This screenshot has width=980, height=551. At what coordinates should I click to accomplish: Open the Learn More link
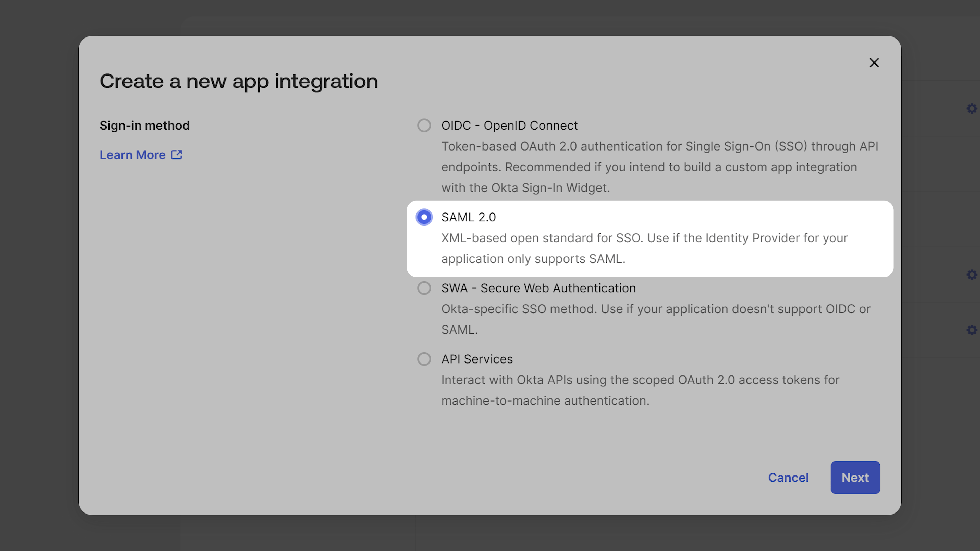pyautogui.click(x=141, y=155)
